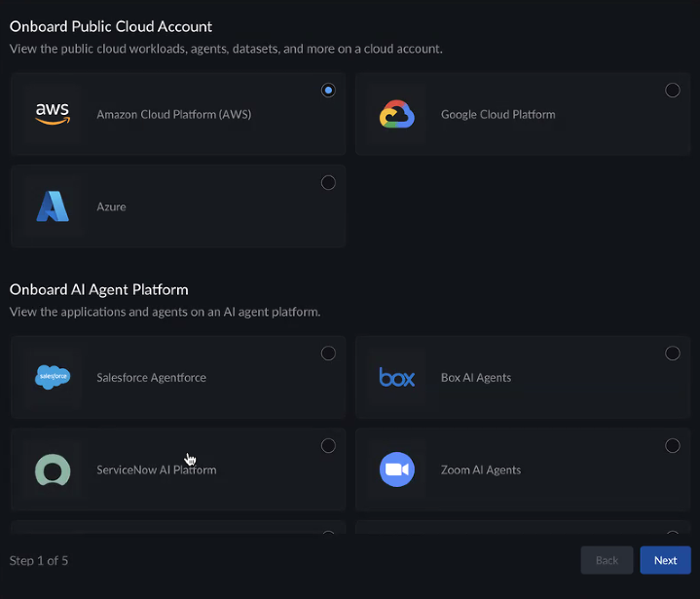Select the Google Cloud Platform radio button
700x599 pixels.
[x=673, y=91]
